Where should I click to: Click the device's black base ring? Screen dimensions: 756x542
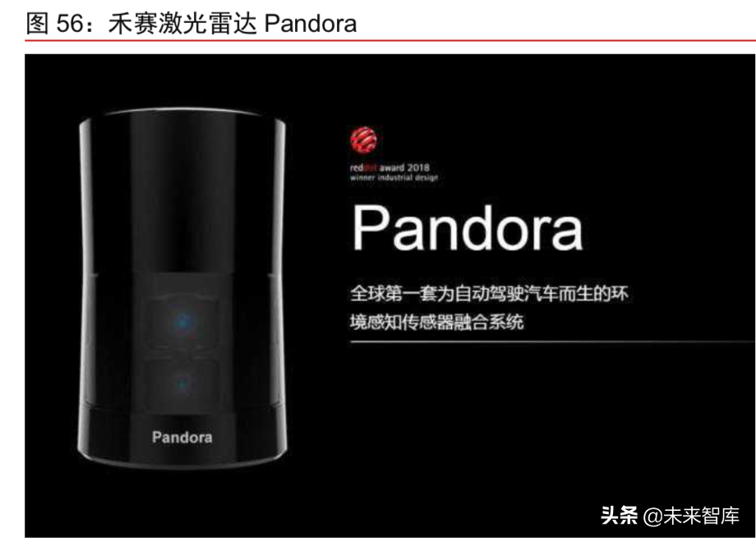click(x=182, y=438)
